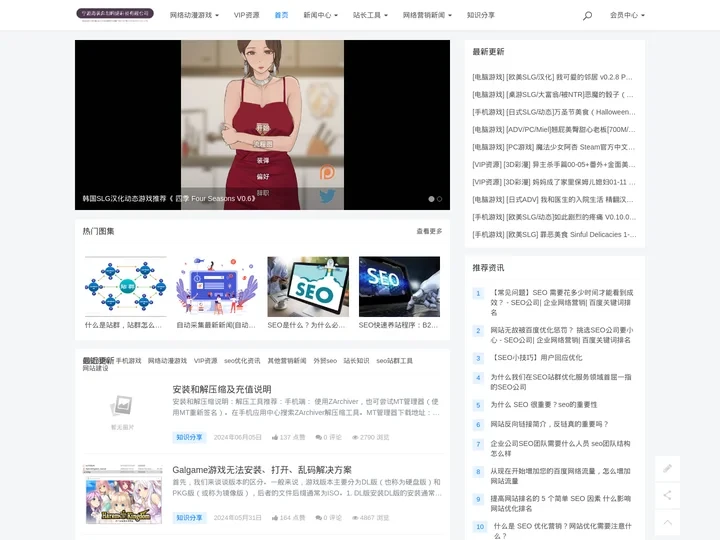Viewport: 720px width, 540px height.
Task: Open the SEO快速养站程序 gallery thumbnail
Action: (399, 286)
